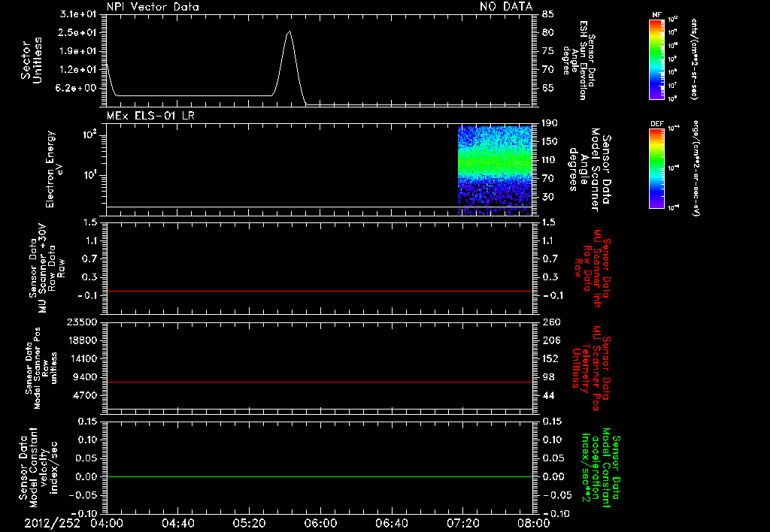Click the red 'MU Scanner Pos Telemetry' label
This screenshot has width=770, height=532.
tap(591, 368)
